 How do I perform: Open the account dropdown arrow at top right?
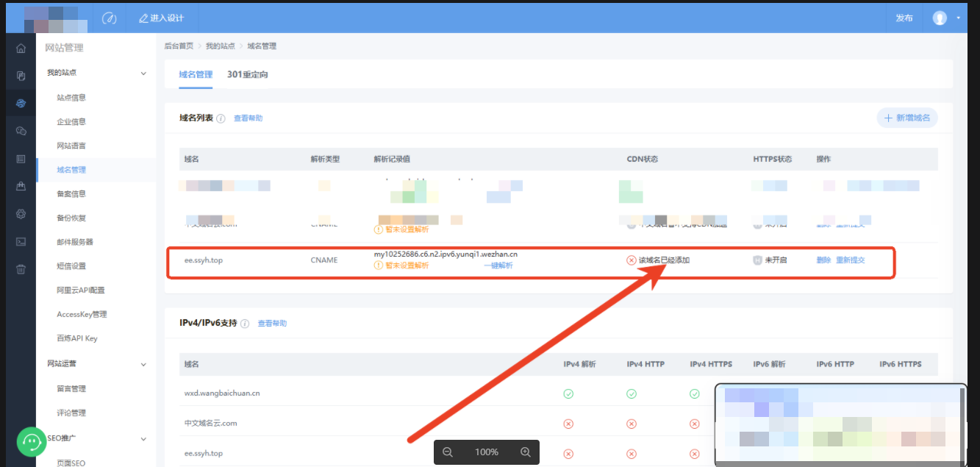pos(959,18)
